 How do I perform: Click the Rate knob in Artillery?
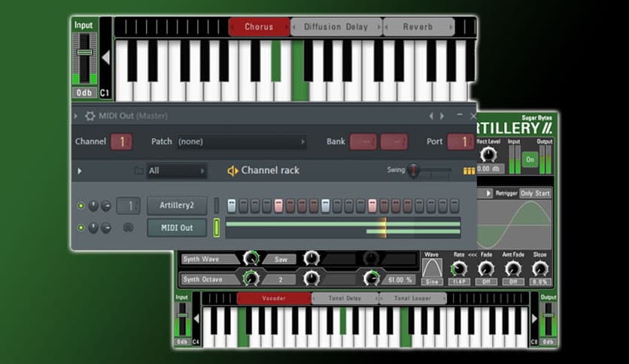pyautogui.click(x=459, y=268)
